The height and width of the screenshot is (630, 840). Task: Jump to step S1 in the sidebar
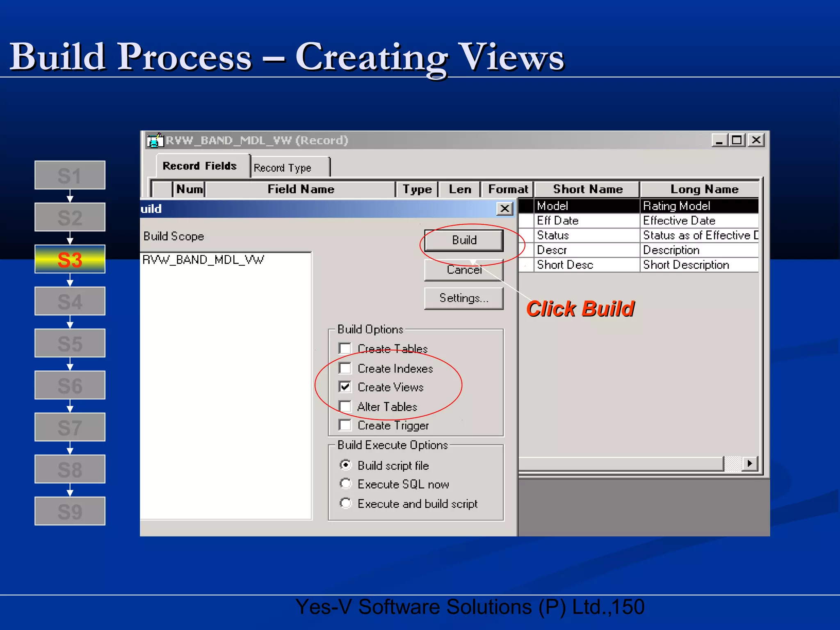(x=70, y=175)
